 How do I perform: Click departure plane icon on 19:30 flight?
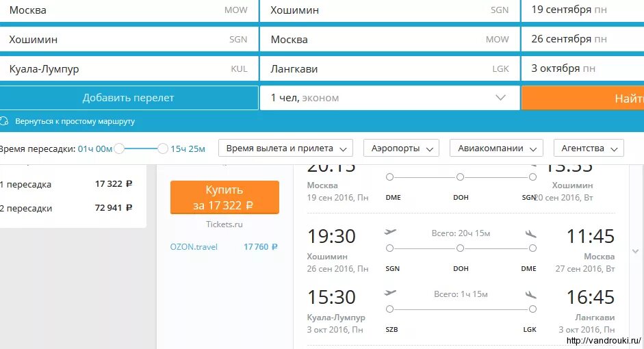coord(390,233)
